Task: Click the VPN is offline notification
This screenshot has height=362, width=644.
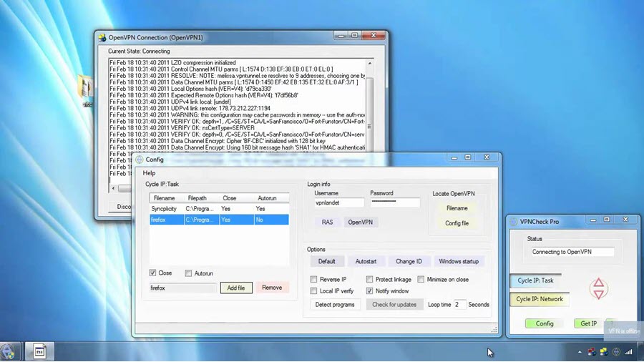Action: click(x=623, y=331)
